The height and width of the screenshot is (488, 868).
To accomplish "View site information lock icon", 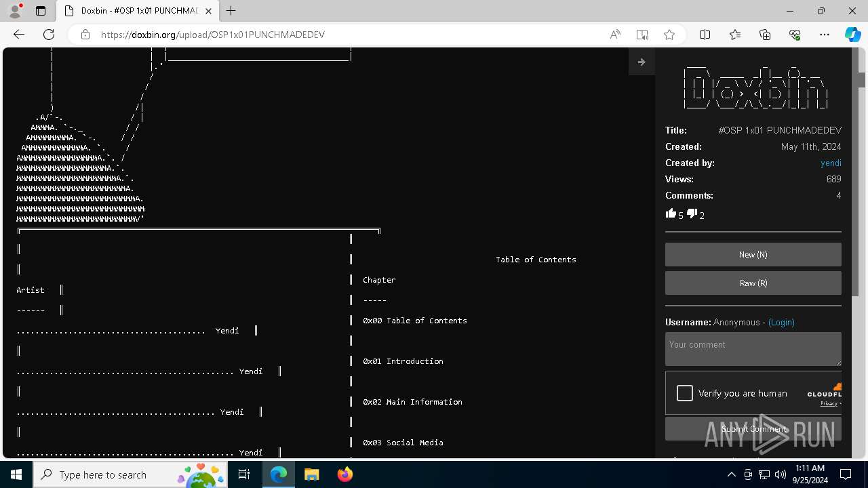I will click(85, 35).
